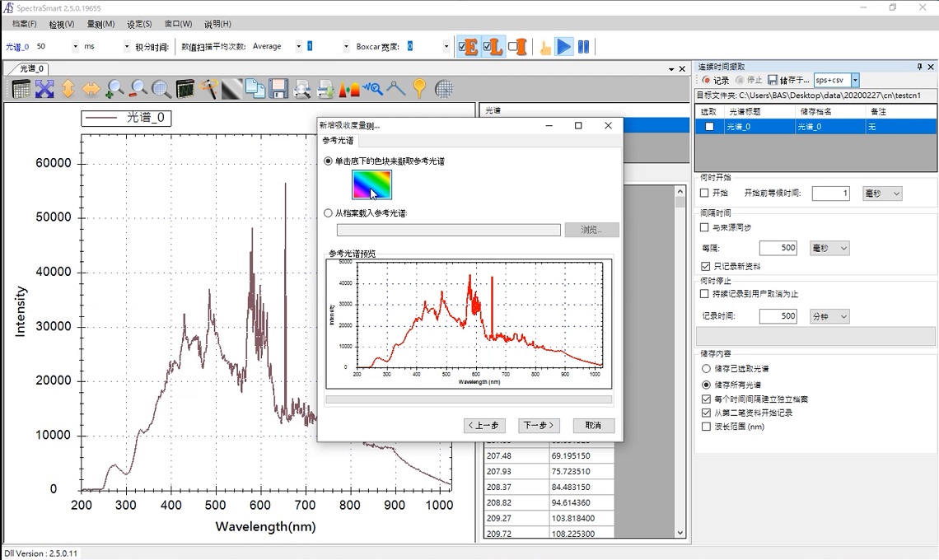Open the Boxcar width dropdown
Screen dimensions: 939x560
coord(446,46)
